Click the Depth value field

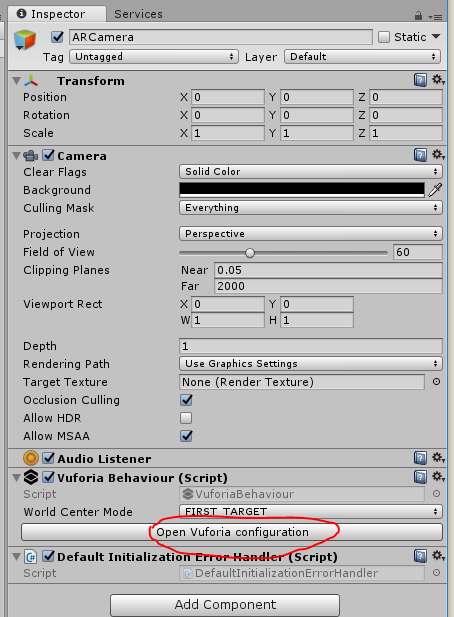[x=311, y=346]
